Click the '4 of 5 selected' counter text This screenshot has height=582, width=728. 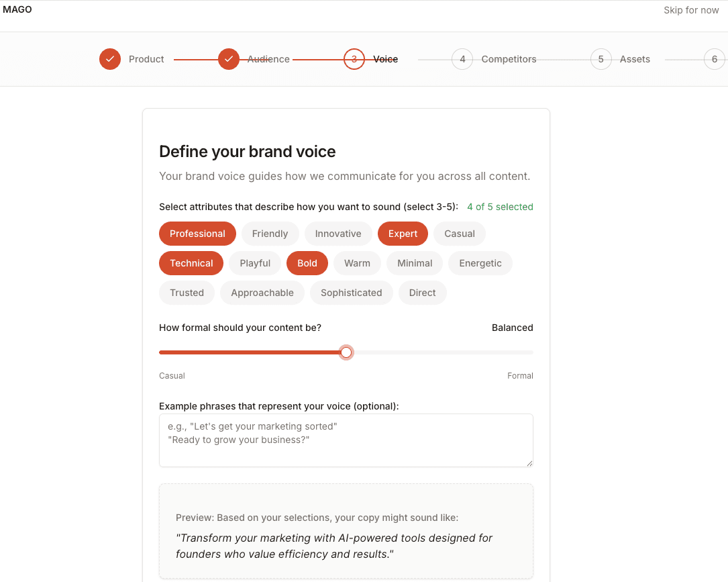pos(500,207)
